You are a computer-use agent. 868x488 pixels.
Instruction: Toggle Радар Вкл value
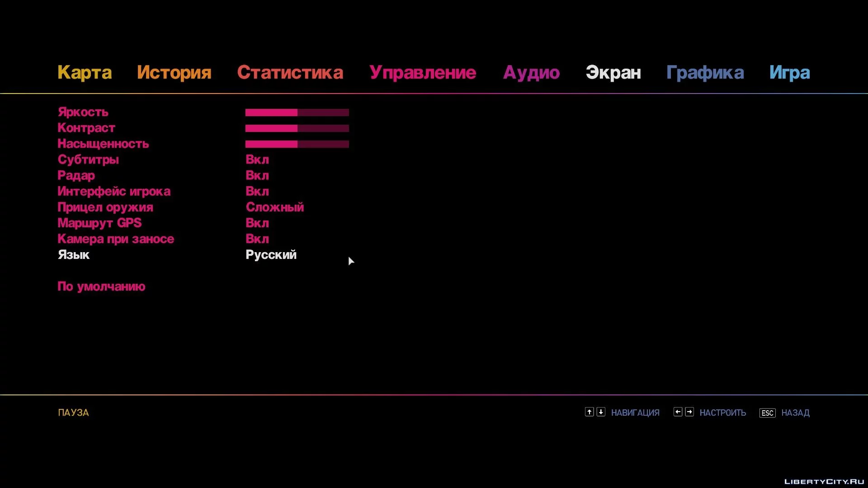[257, 175]
